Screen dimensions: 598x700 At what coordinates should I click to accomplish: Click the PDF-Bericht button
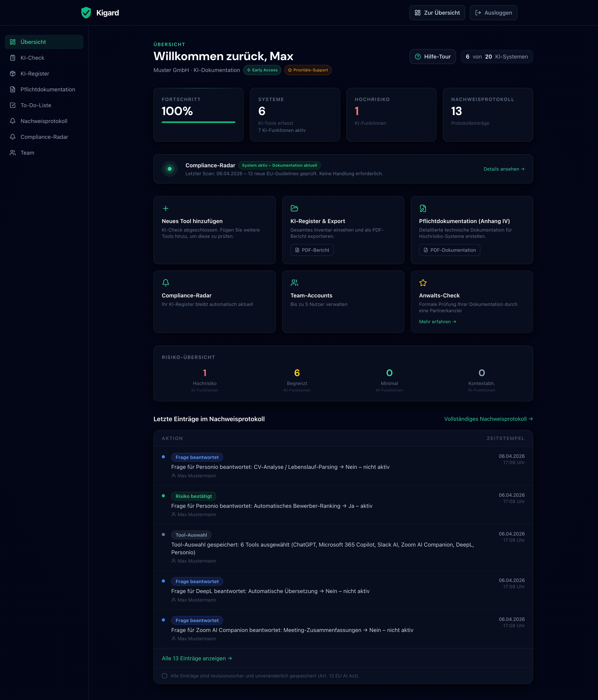312,250
